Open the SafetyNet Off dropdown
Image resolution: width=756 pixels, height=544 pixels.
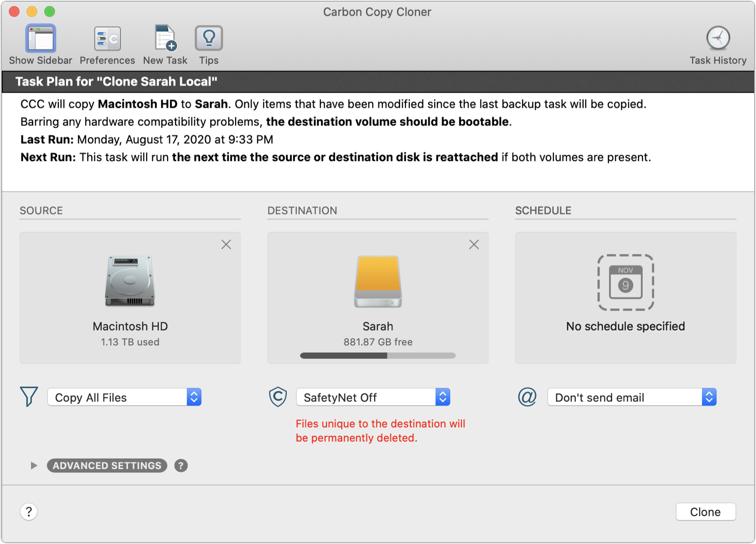tap(373, 397)
